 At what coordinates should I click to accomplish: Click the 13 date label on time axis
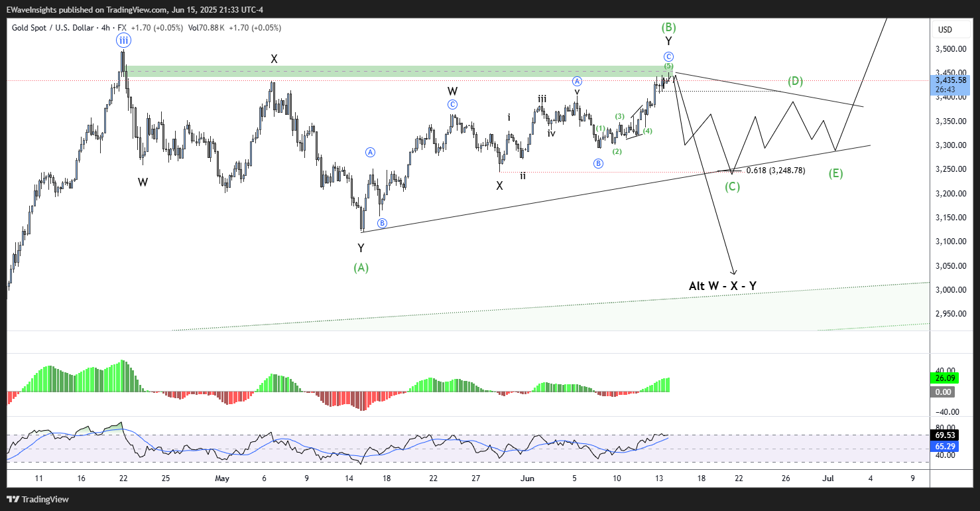tap(658, 478)
